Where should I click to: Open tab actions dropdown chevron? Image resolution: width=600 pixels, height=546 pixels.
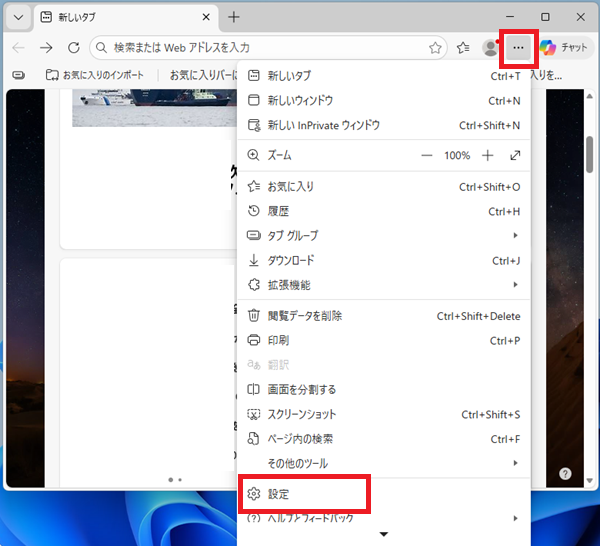pos(18,17)
